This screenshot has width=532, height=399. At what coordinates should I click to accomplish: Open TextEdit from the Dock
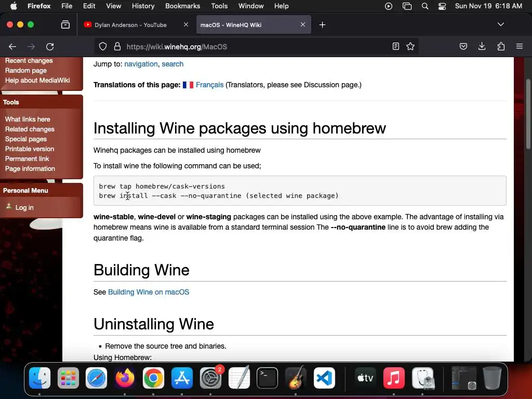pyautogui.click(x=239, y=378)
